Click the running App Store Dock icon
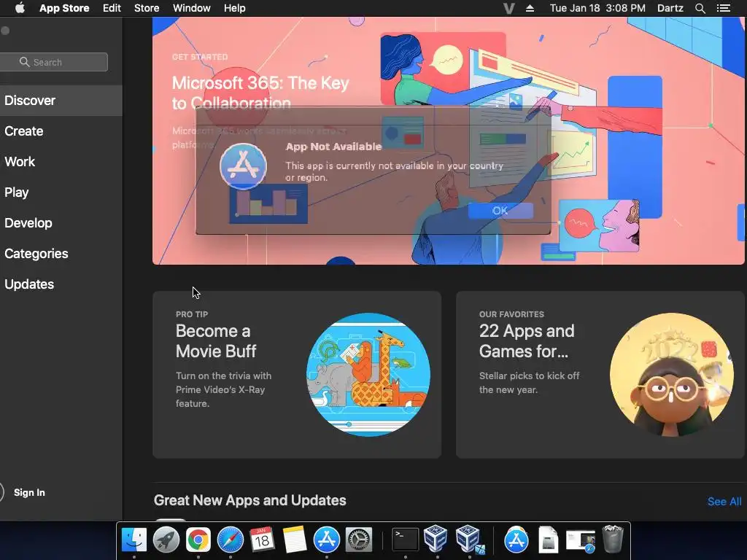The height and width of the screenshot is (560, 747). pyautogui.click(x=326, y=540)
